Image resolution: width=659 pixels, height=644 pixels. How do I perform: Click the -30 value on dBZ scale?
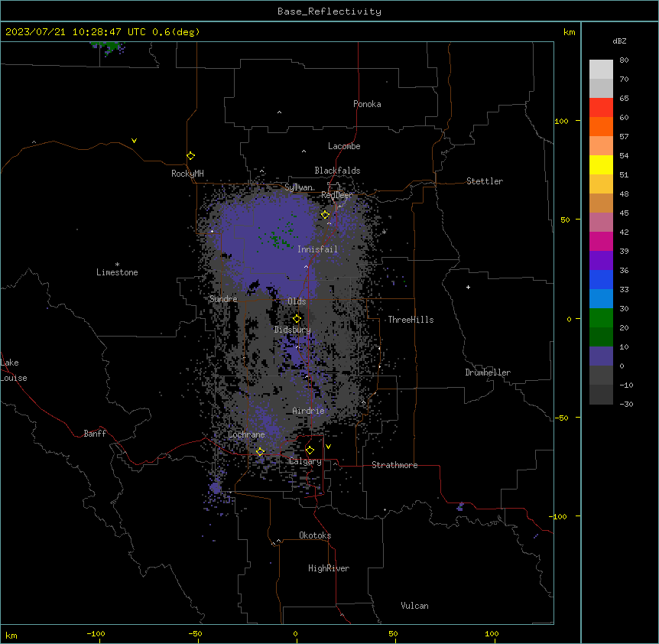click(626, 404)
